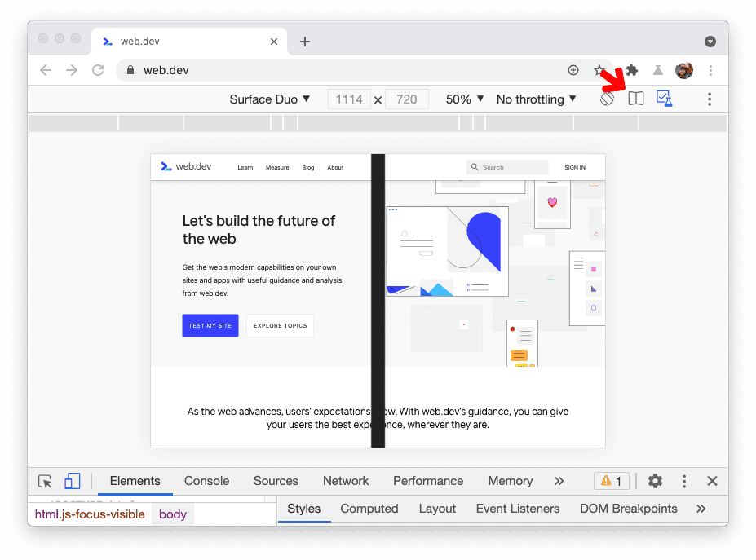756x560 pixels.
Task: Click the TEST MY SITE button
Action: [x=210, y=325]
